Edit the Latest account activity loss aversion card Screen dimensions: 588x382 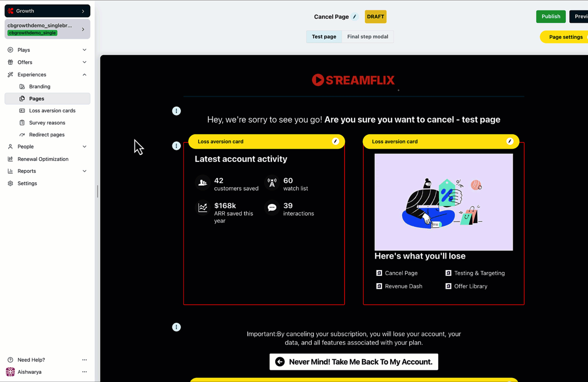coord(335,141)
